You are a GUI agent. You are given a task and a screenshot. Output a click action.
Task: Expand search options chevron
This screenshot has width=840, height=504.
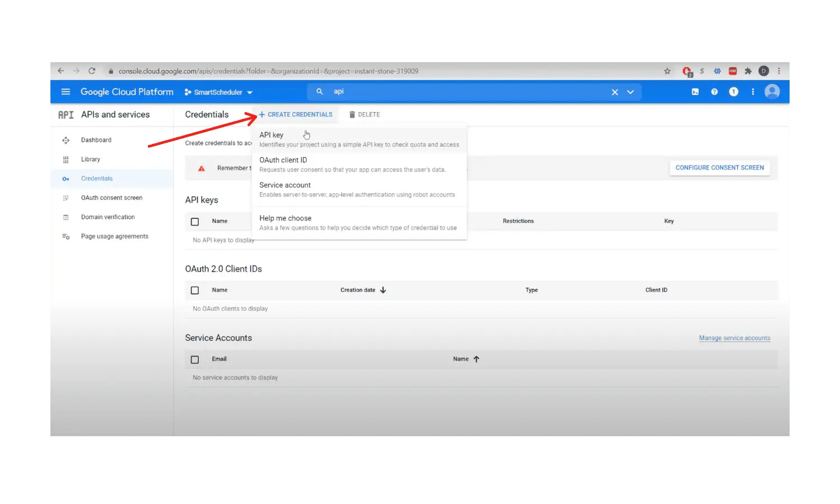pos(631,92)
